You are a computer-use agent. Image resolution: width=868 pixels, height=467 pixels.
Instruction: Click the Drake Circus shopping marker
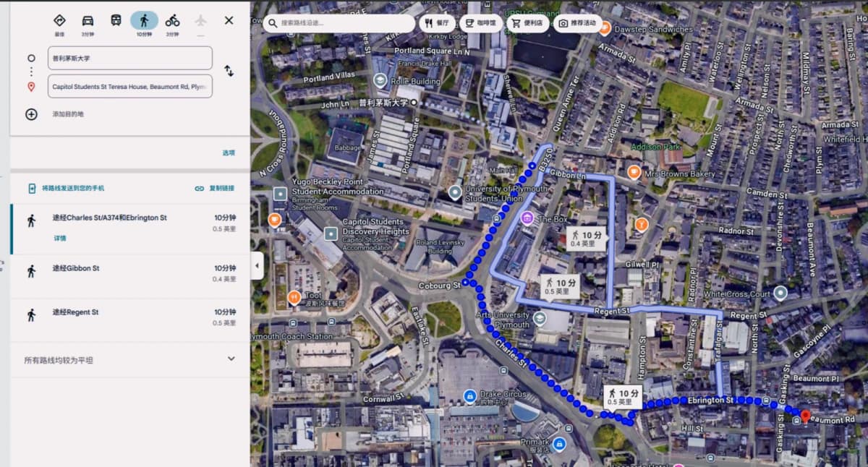coord(469,396)
